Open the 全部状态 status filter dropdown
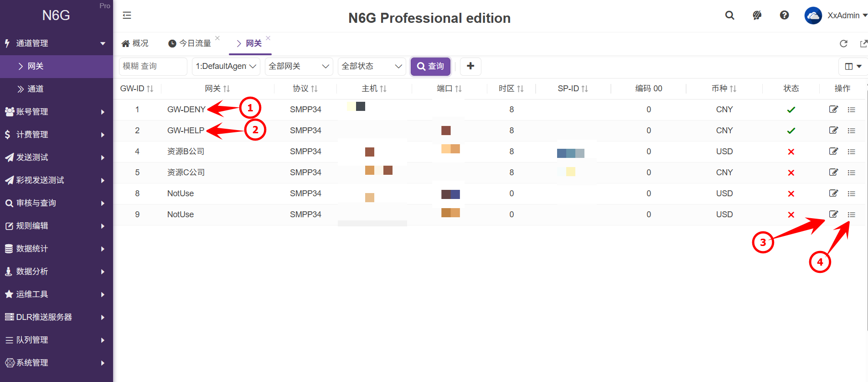This screenshot has width=868, height=382. click(372, 66)
